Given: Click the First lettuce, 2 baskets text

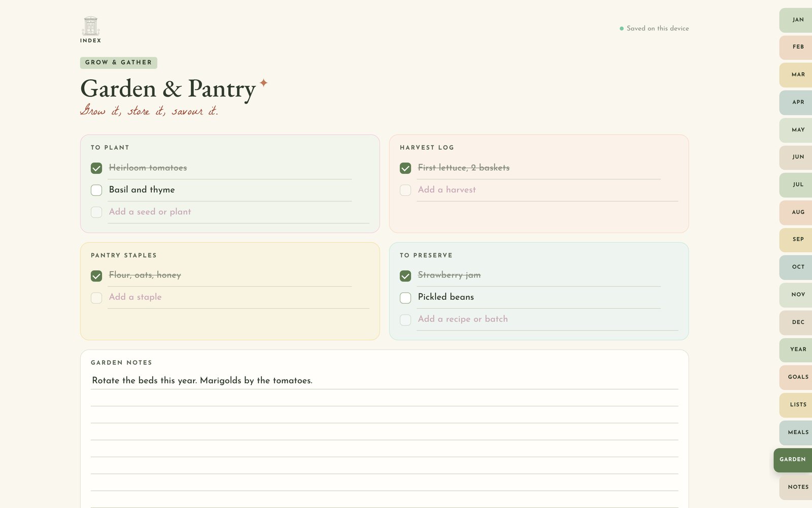Looking at the screenshot, I should click(463, 168).
